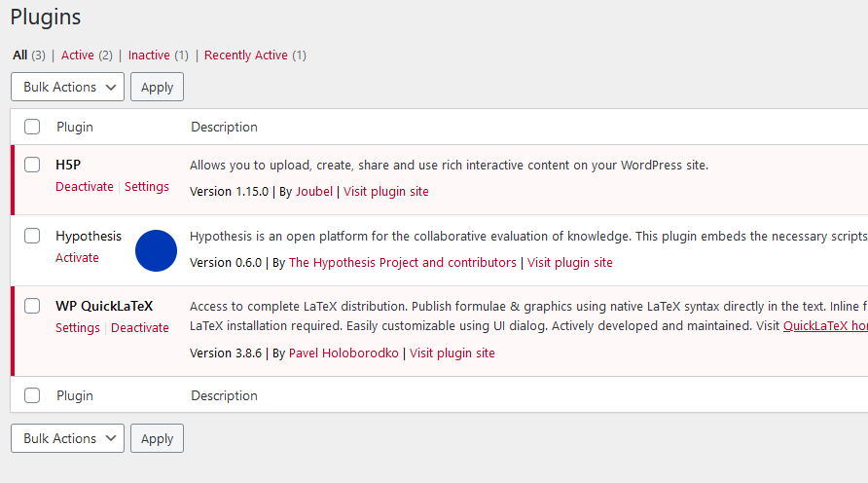868x483 pixels.
Task: Select the Hypothesis plugin checkbox
Action: tap(32, 236)
